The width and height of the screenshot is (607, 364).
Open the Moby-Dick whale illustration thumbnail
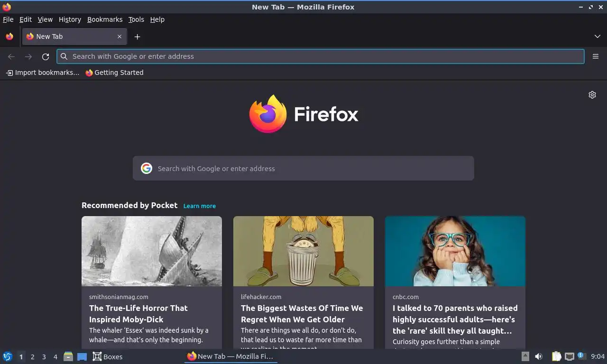[152, 251]
